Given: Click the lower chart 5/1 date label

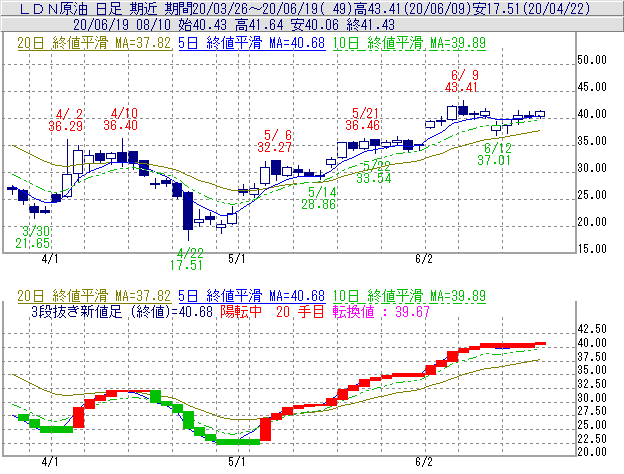Looking at the screenshot, I should click(237, 462).
